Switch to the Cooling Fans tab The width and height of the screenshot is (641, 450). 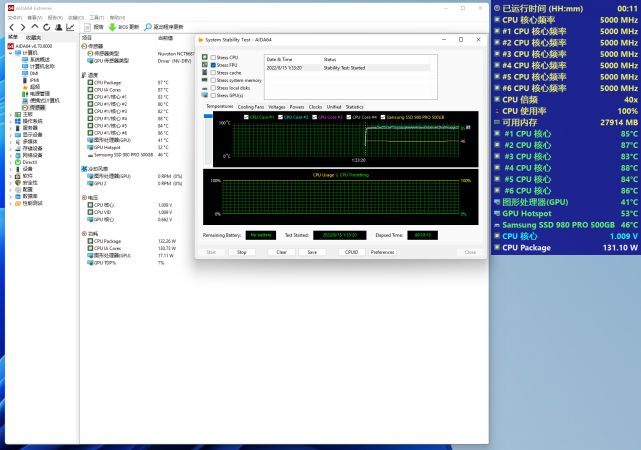(x=251, y=106)
